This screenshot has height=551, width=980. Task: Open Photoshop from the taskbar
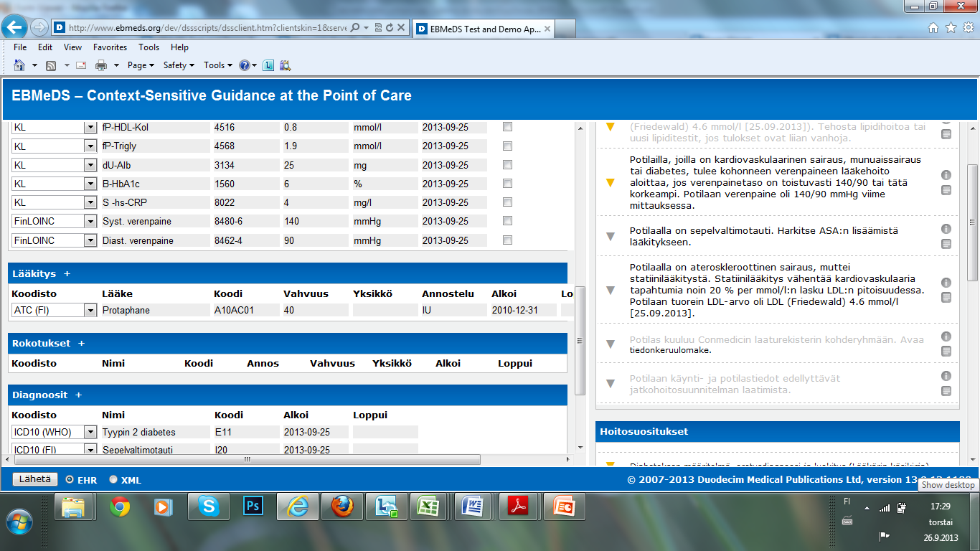(253, 507)
